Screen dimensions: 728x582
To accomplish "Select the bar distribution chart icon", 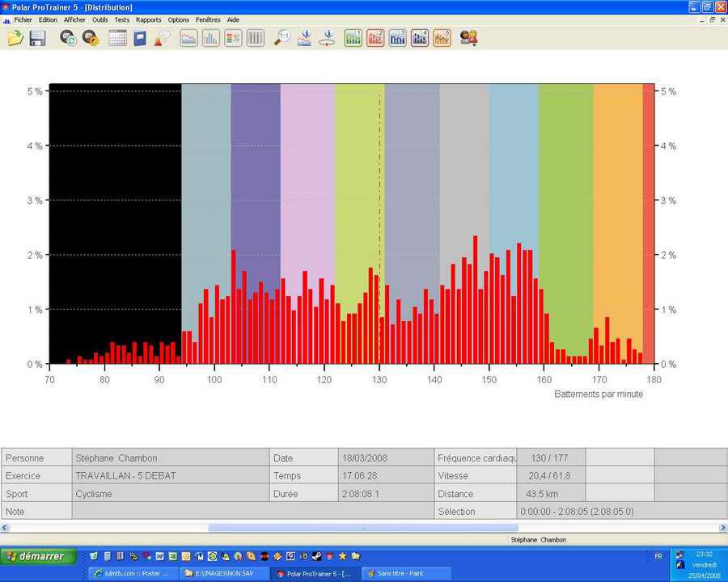I will 210,37.
